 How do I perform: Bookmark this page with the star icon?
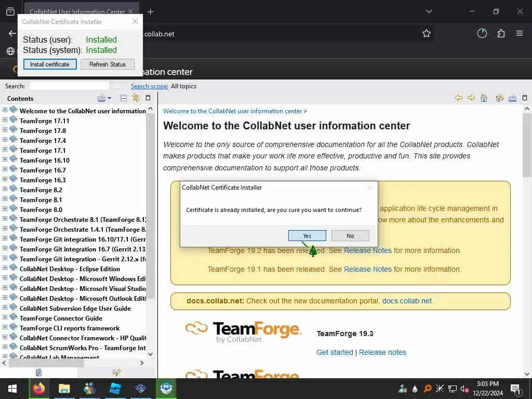tap(427, 33)
